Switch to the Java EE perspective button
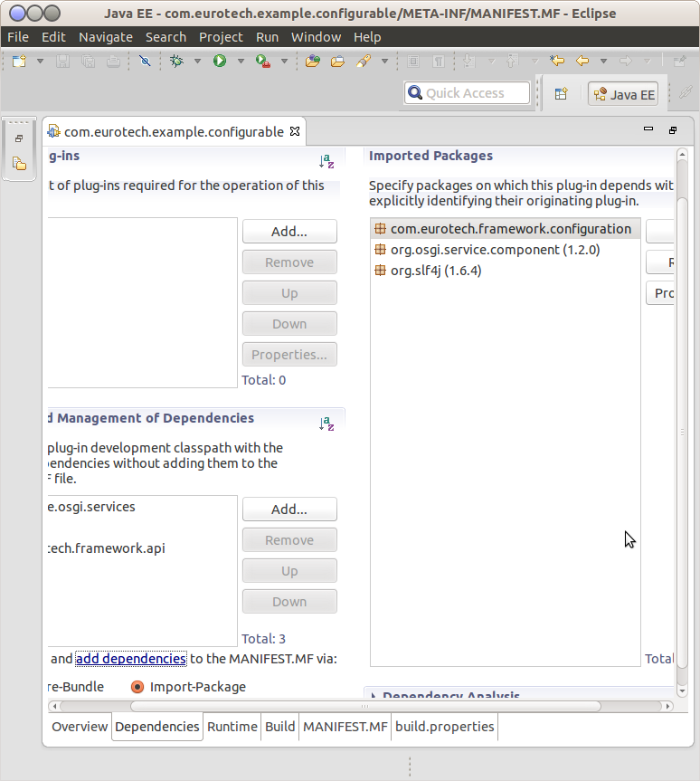Viewport: 700px width, 781px height. coord(624,94)
